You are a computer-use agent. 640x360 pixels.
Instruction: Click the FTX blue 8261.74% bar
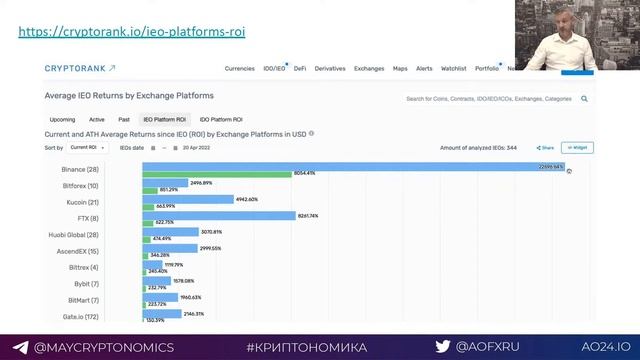tap(219, 216)
